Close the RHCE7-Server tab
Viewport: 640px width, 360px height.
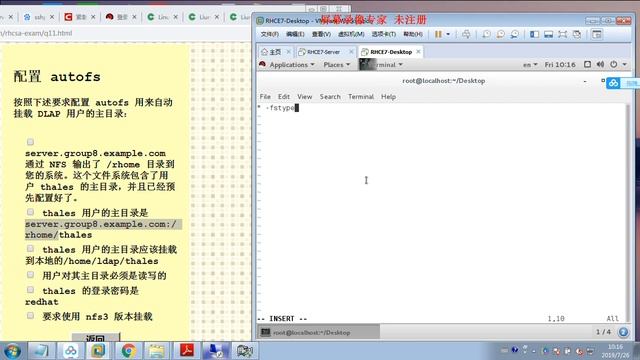click(351, 52)
